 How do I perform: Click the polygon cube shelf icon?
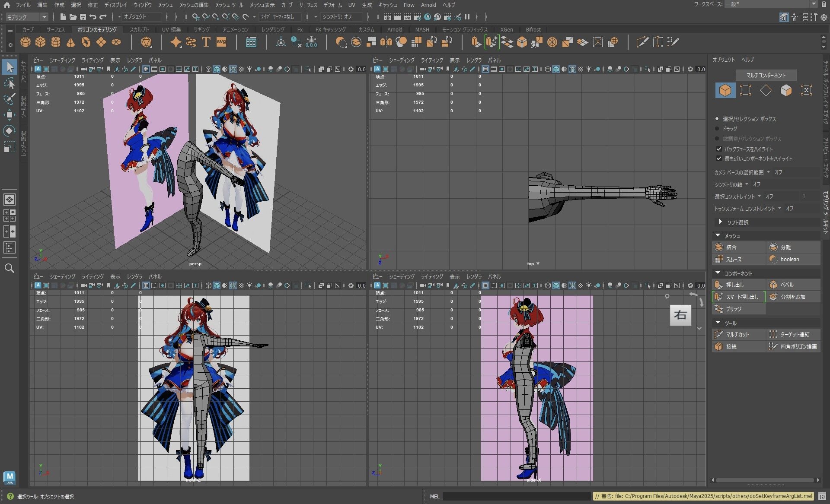(x=41, y=42)
